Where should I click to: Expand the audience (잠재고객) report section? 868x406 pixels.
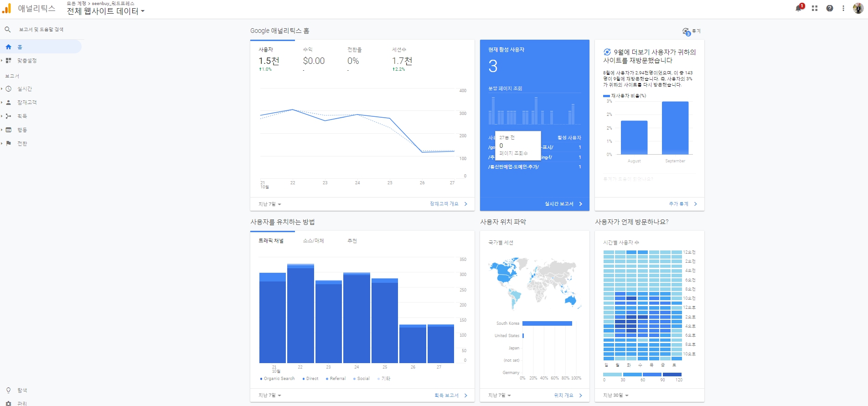coord(26,103)
